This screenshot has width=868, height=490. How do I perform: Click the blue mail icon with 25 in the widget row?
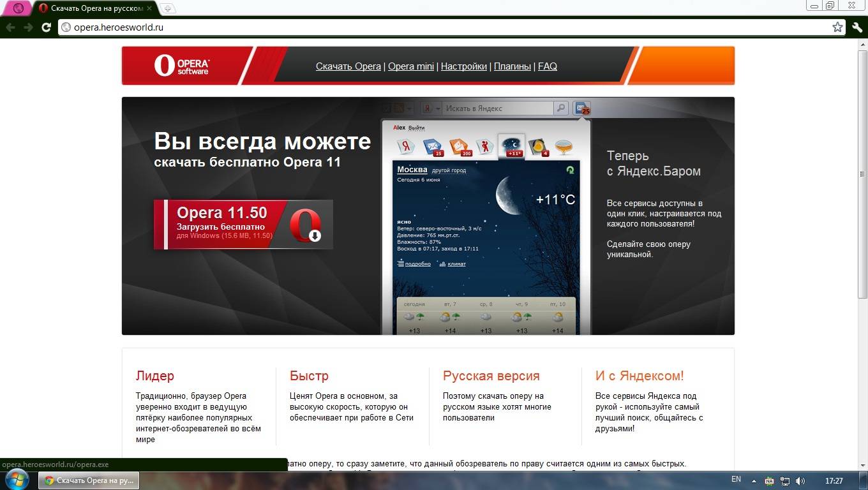433,147
